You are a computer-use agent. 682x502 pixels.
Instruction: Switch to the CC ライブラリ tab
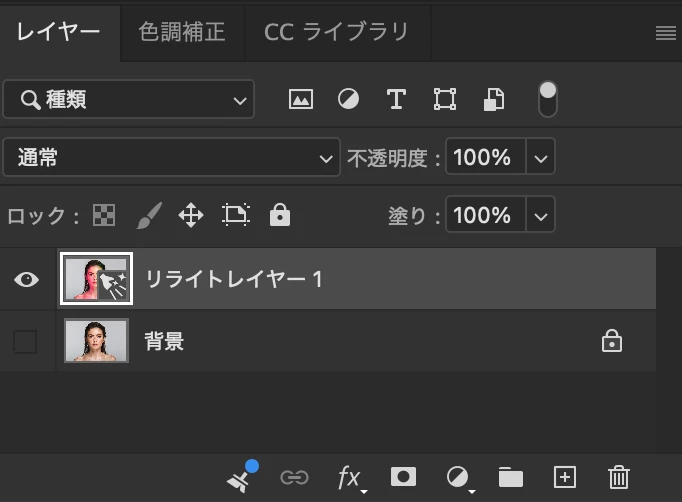[x=337, y=32]
